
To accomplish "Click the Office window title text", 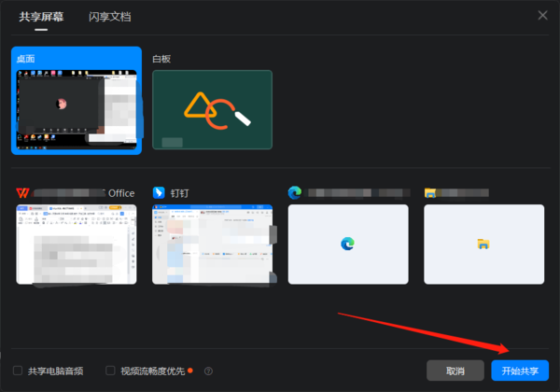I will (121, 193).
